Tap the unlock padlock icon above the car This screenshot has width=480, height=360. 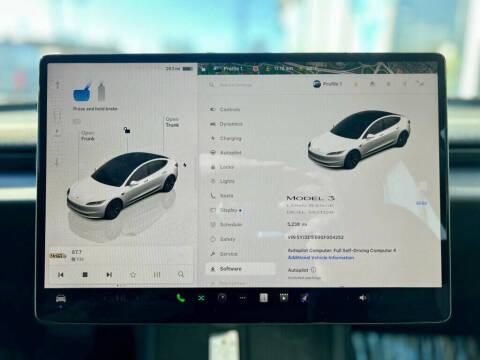(x=127, y=130)
